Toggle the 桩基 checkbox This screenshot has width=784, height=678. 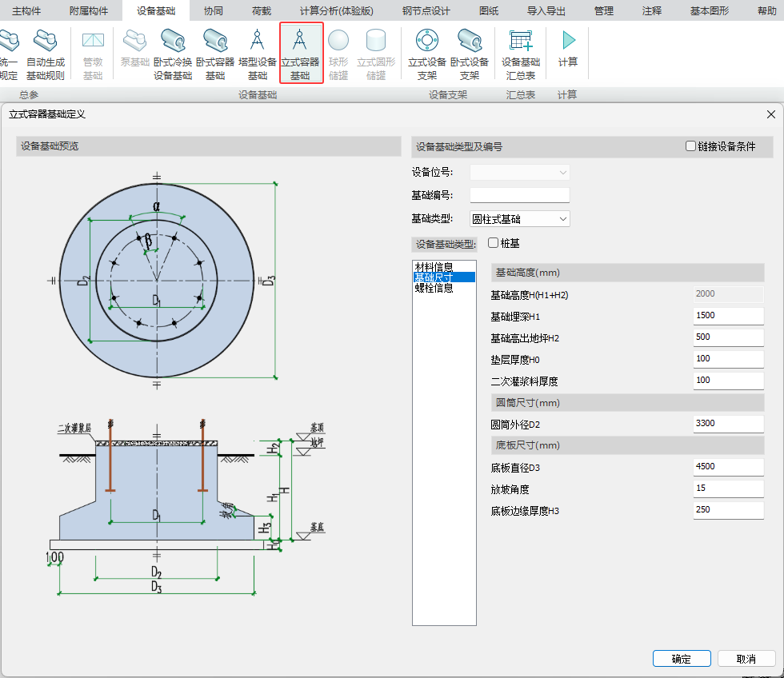(x=493, y=243)
